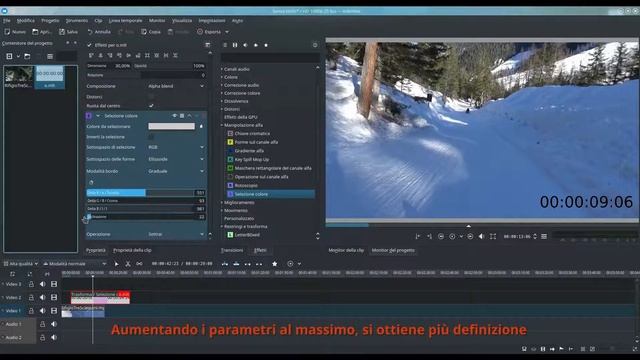Select the clip thumbnail in project bin
The height and width of the screenshot is (360, 640).
tap(19, 77)
